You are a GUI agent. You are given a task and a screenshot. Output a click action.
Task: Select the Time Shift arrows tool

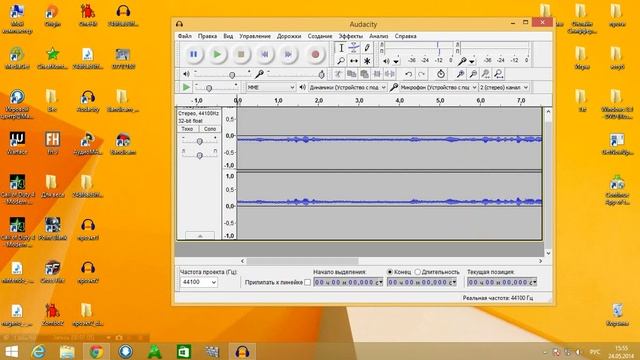(354, 61)
